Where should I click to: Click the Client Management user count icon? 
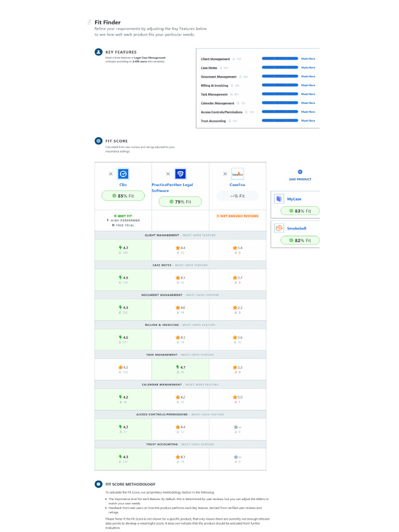click(x=234, y=59)
